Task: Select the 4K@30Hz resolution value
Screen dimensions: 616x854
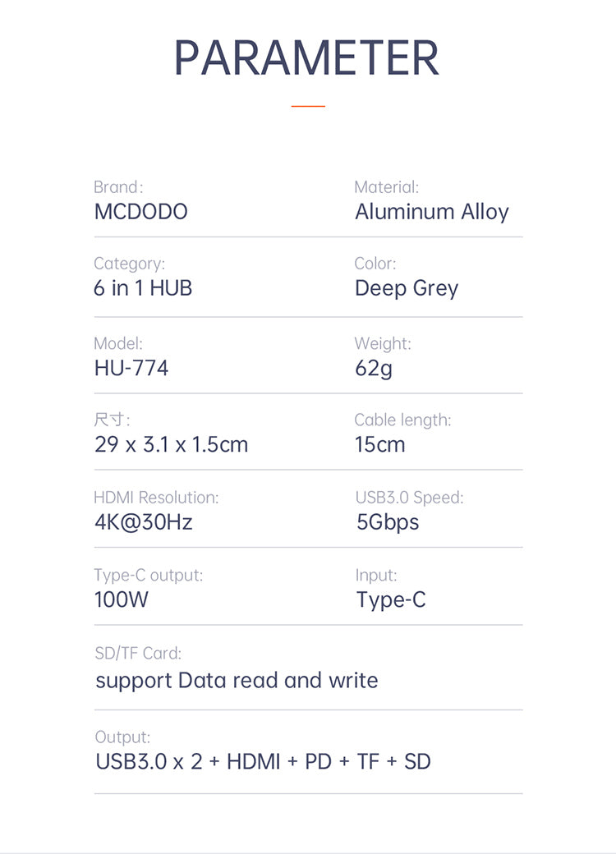Action: pos(143,522)
